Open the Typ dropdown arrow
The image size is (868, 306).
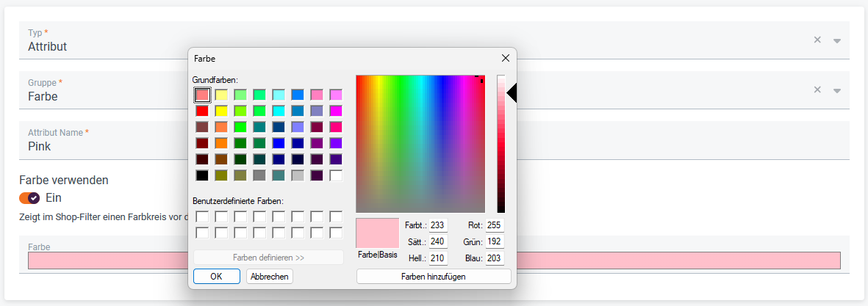(x=837, y=40)
